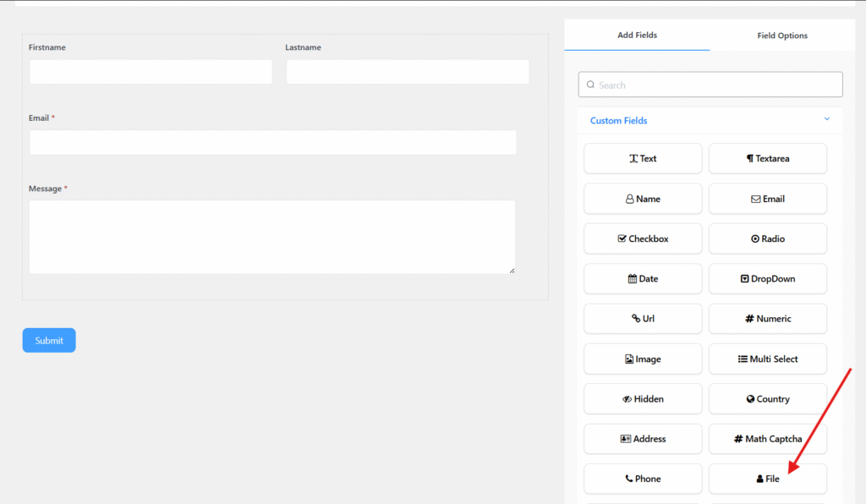Insert the Email custom field button

click(767, 199)
